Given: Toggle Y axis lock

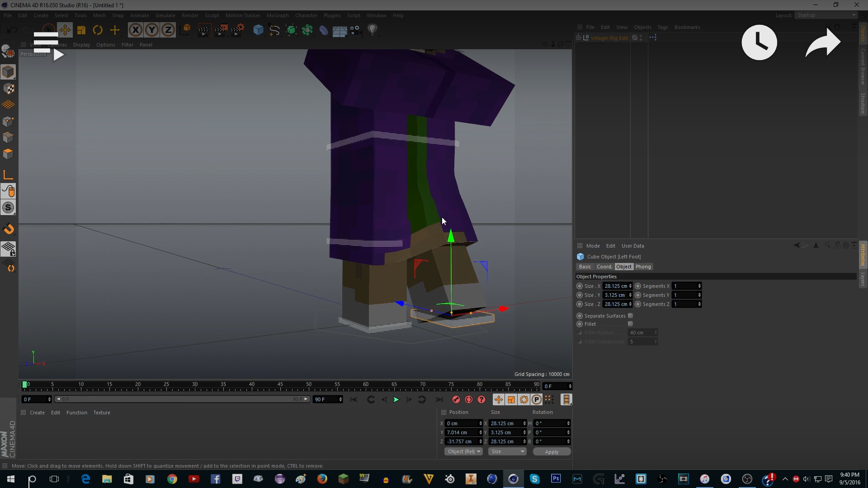Looking at the screenshot, I should point(151,30).
